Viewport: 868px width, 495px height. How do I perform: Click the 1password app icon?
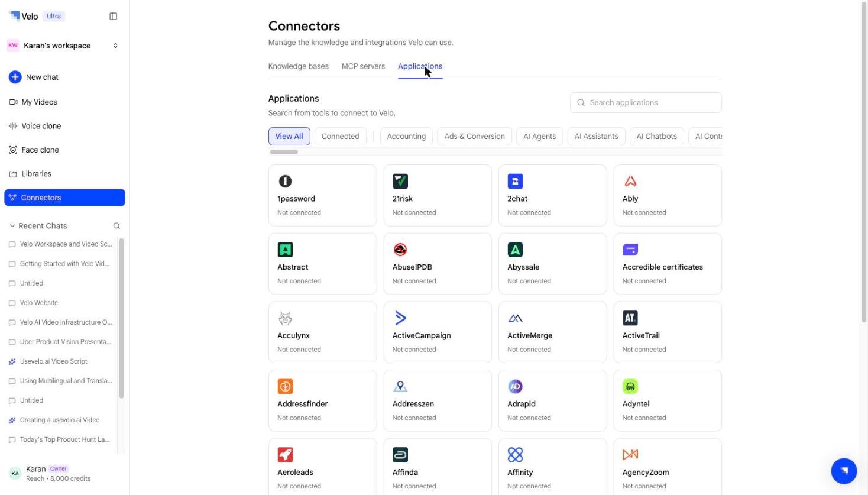(285, 181)
